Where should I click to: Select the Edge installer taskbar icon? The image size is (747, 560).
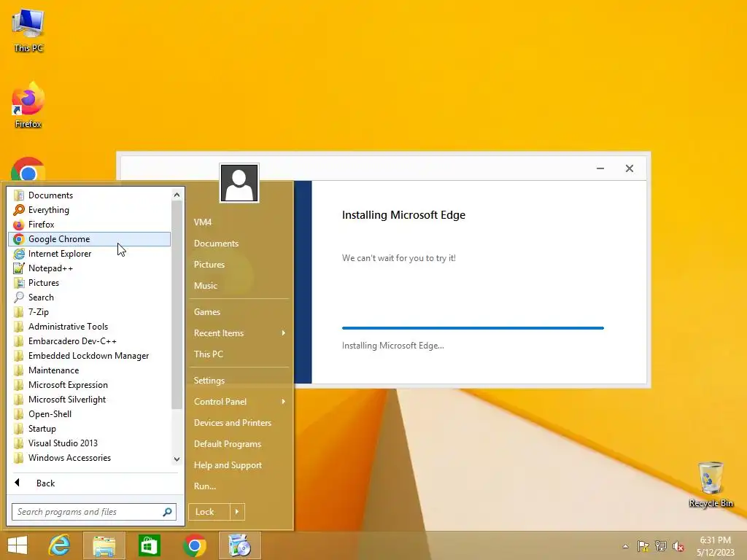pyautogui.click(x=239, y=545)
